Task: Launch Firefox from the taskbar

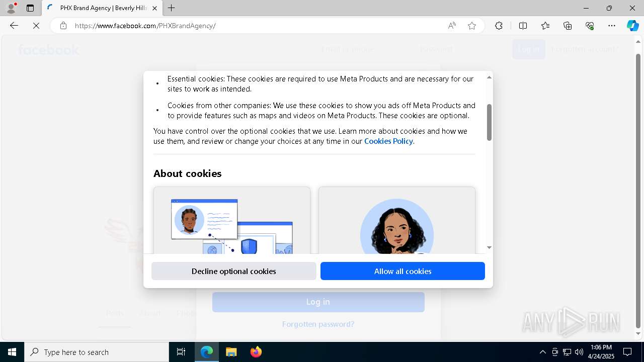Action: click(256, 352)
